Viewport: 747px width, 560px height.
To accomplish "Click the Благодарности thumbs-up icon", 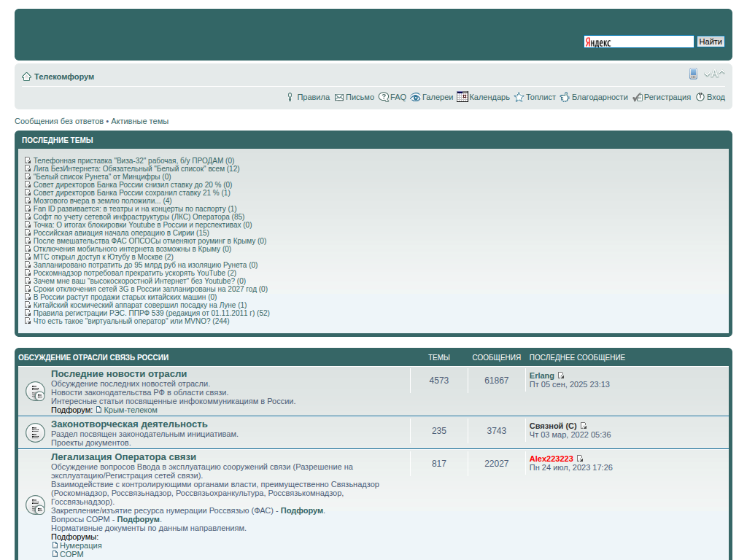I will coord(565,97).
